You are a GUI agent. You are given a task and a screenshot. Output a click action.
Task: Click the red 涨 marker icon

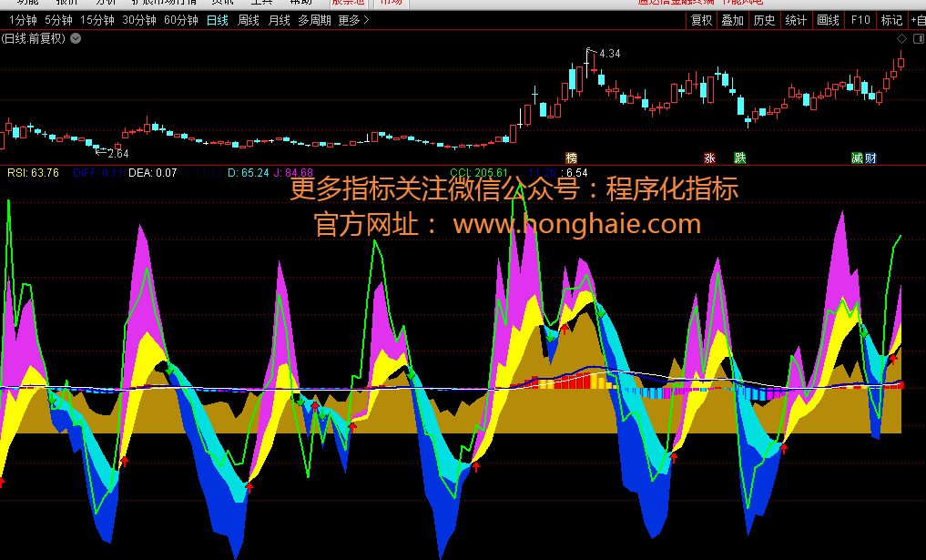point(710,158)
